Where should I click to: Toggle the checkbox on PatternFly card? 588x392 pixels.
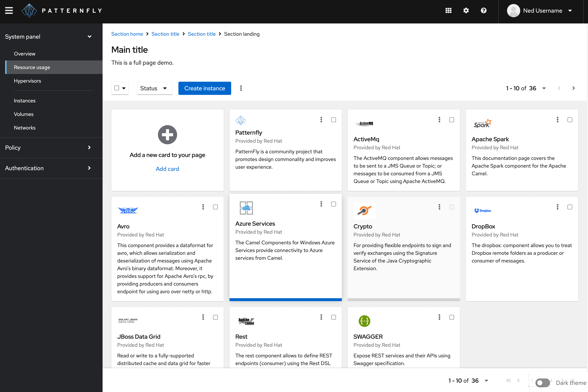pos(334,119)
